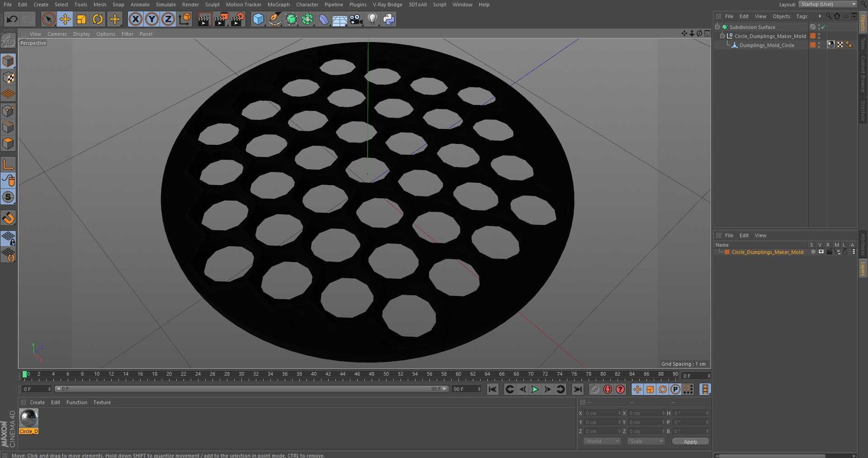Select the Live Selection tool
Image resolution: width=868 pixels, height=458 pixels.
(48, 19)
